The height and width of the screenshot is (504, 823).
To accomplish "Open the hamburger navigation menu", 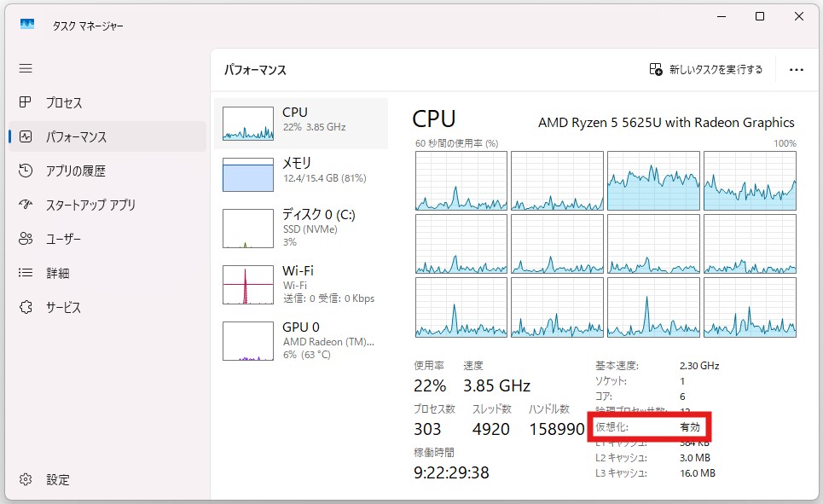I will coord(26,68).
